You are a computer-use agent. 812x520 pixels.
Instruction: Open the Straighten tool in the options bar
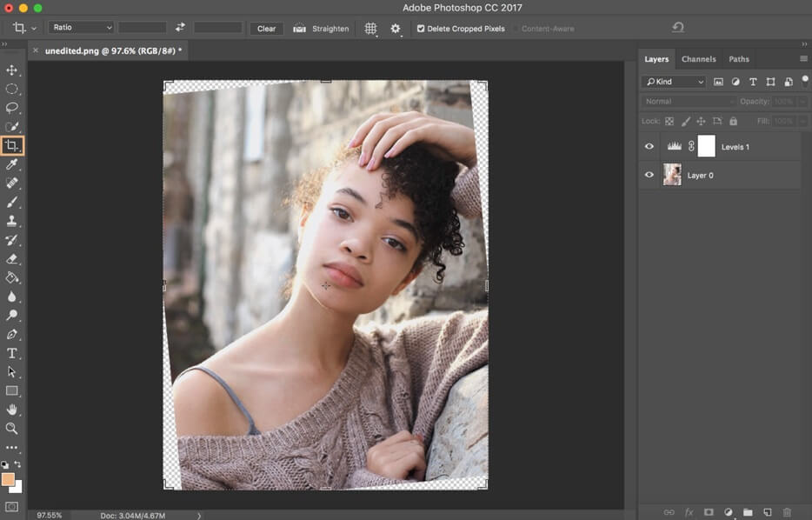coord(320,28)
